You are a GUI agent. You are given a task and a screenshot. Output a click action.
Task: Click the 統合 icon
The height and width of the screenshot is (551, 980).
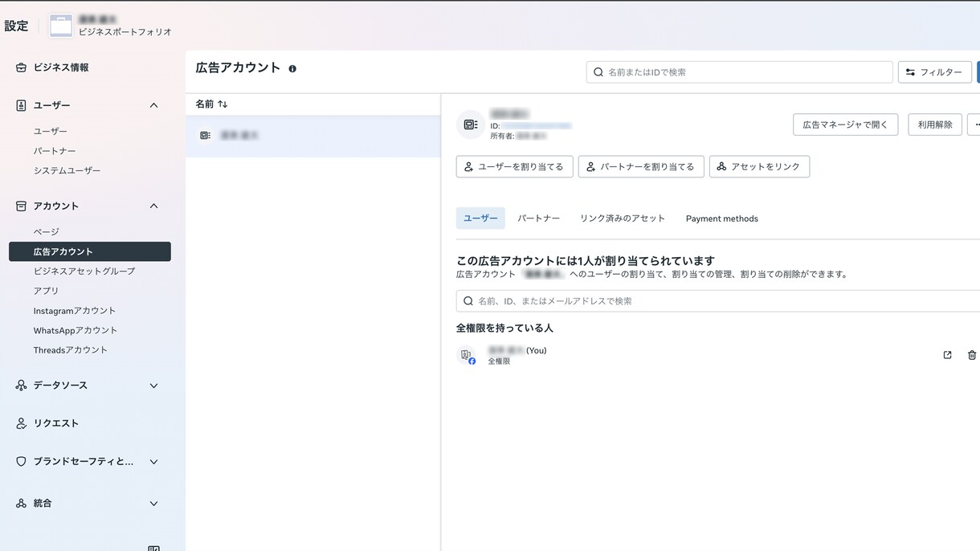21,504
